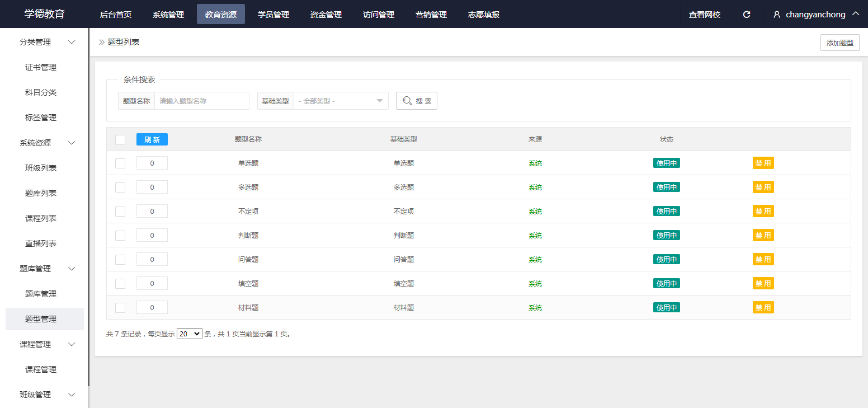Disable the 填空题 type with 禁用
Viewport: 868px width, 408px height.
pyautogui.click(x=763, y=284)
